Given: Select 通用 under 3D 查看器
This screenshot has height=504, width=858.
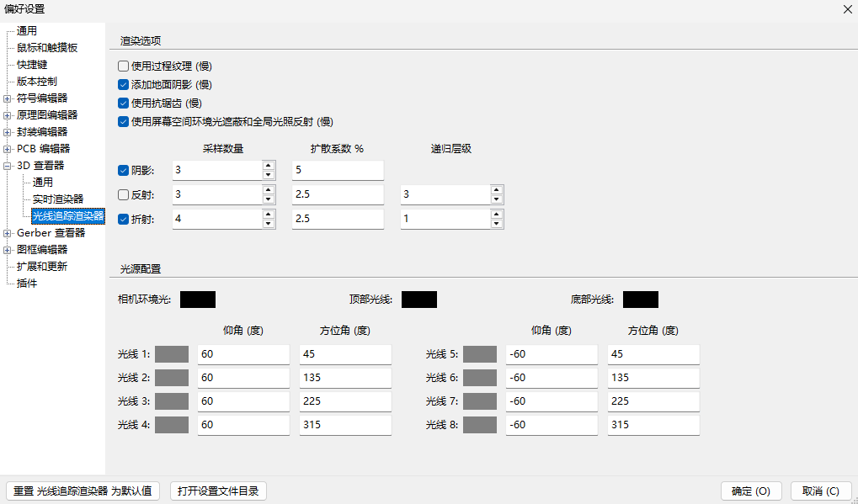Looking at the screenshot, I should point(43,182).
